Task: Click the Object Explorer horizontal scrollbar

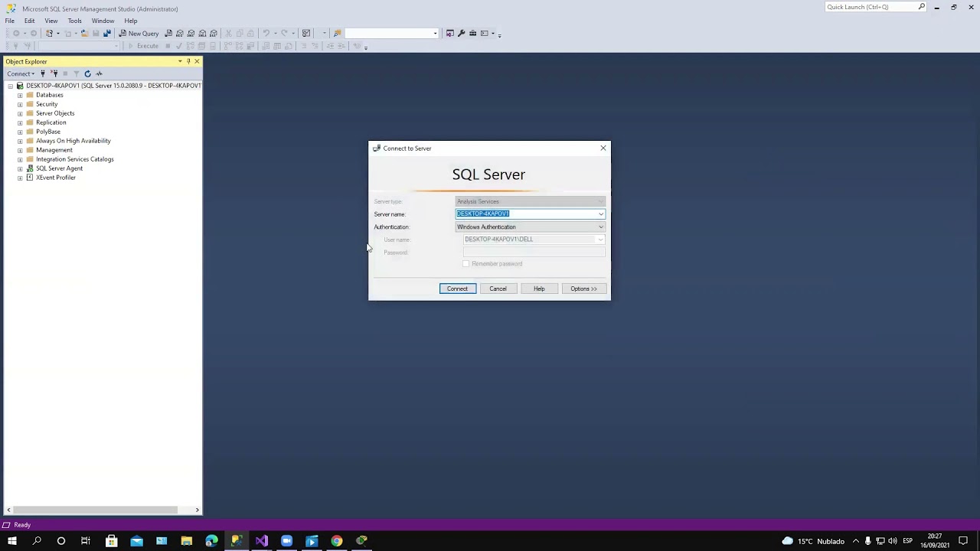Action: [x=96, y=510]
